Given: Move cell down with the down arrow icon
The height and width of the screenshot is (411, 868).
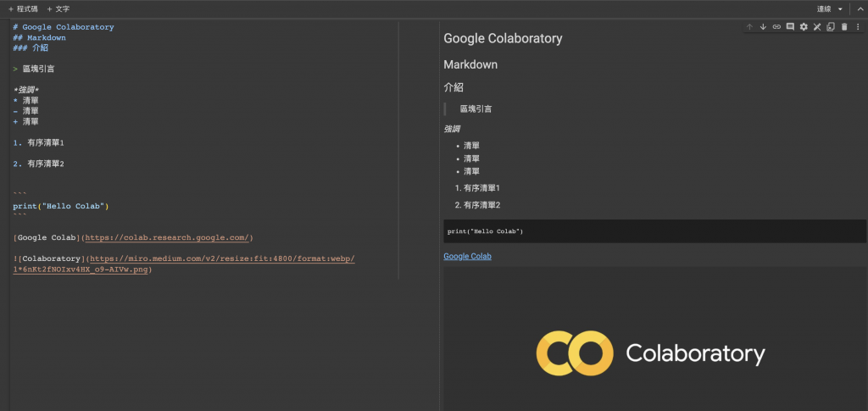Looking at the screenshot, I should pos(763,26).
